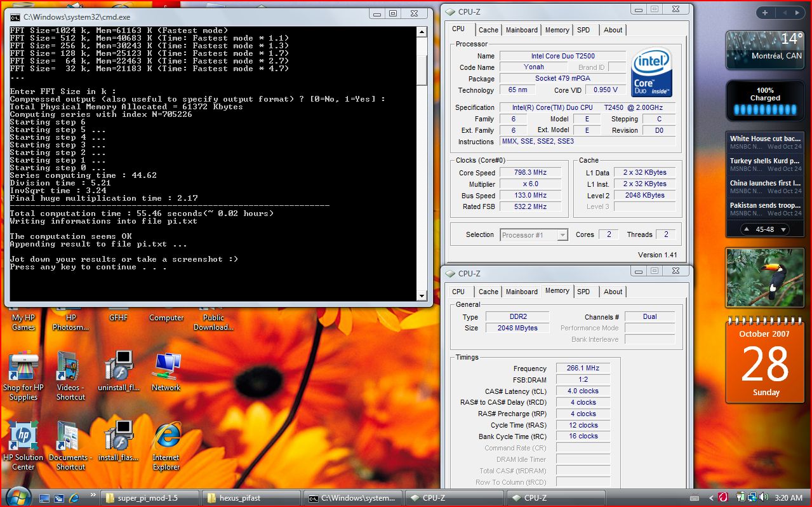This screenshot has height=507, width=812.
Task: Go to the next sidebar gadget page
Action: pyautogui.click(x=797, y=12)
